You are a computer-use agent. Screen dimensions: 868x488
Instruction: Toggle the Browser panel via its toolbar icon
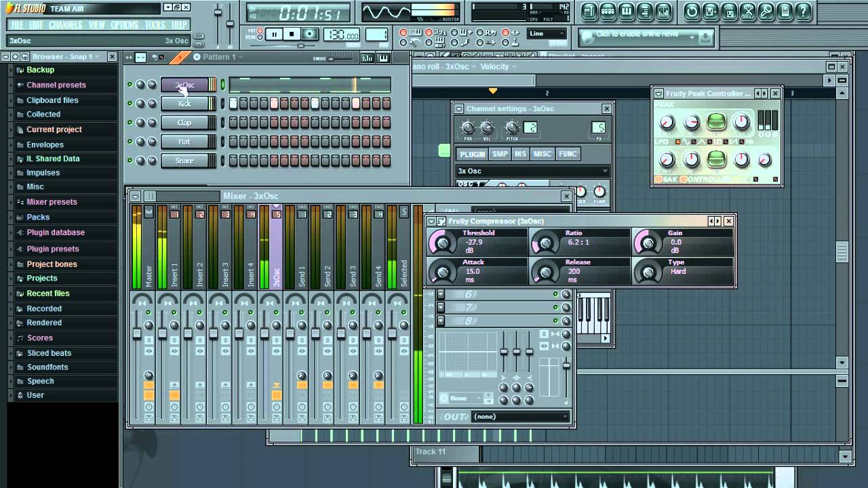[646, 11]
